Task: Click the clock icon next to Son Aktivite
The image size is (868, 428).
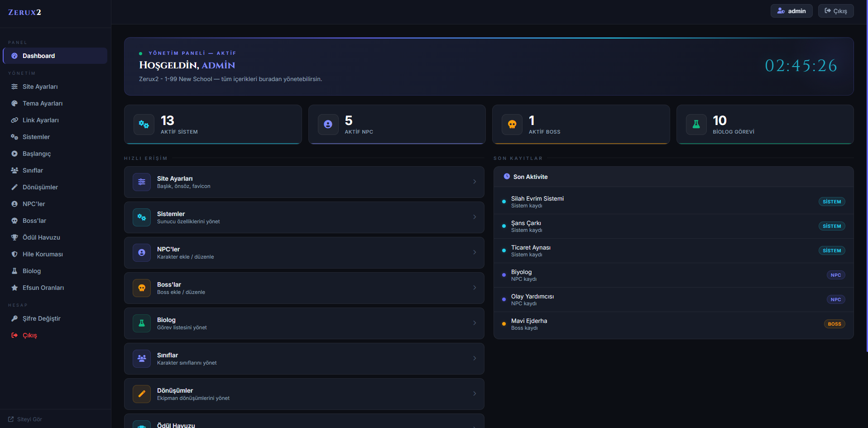Action: (x=507, y=177)
